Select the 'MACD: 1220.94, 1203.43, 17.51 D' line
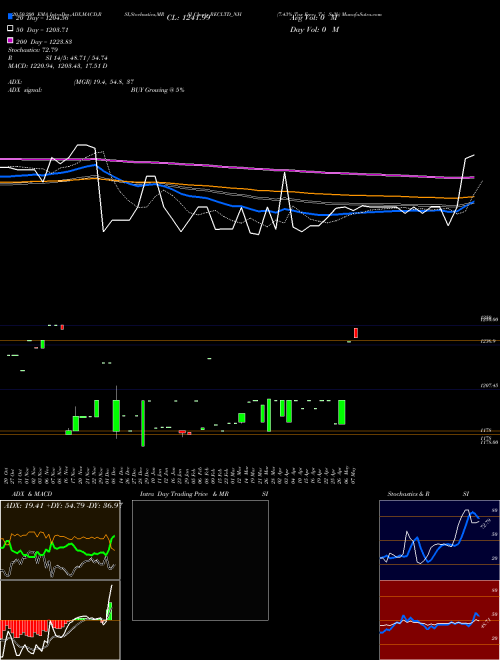 [x=58, y=66]
